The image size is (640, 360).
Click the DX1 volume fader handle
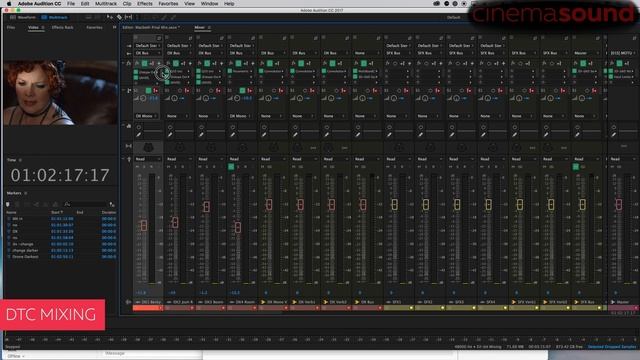tap(144, 225)
